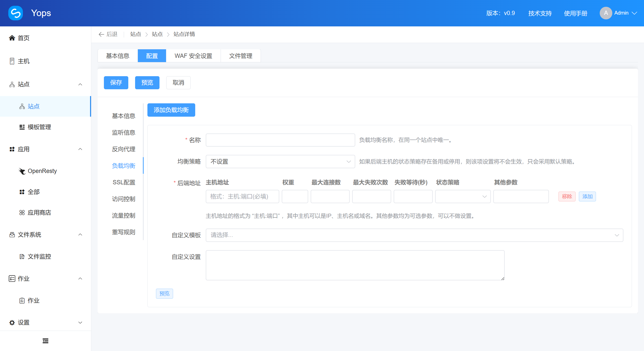Switch to the WAF 安全设置 tab
Screen dimensions: 644x351
click(x=193, y=56)
